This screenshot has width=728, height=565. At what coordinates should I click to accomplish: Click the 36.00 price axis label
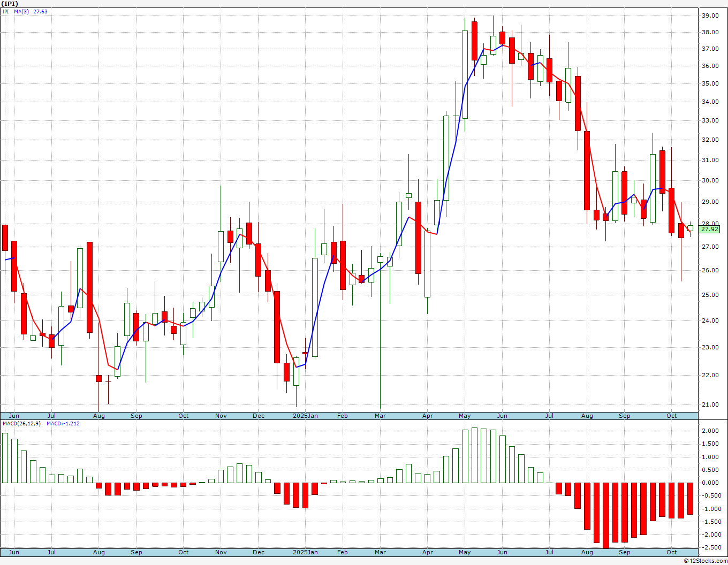coord(710,66)
